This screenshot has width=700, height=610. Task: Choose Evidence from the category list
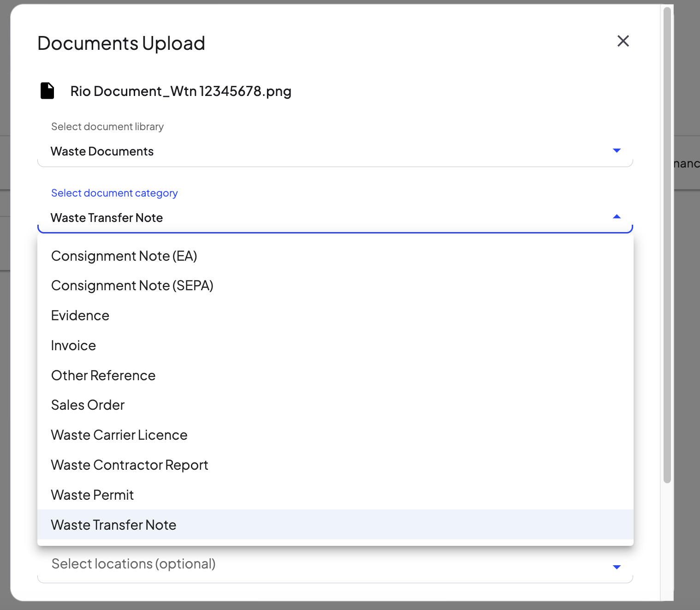(80, 315)
